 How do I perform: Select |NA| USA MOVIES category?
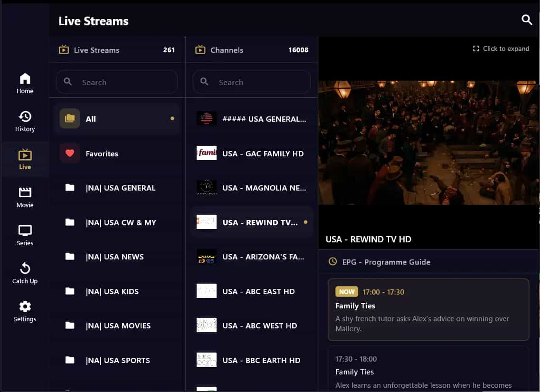click(117, 325)
